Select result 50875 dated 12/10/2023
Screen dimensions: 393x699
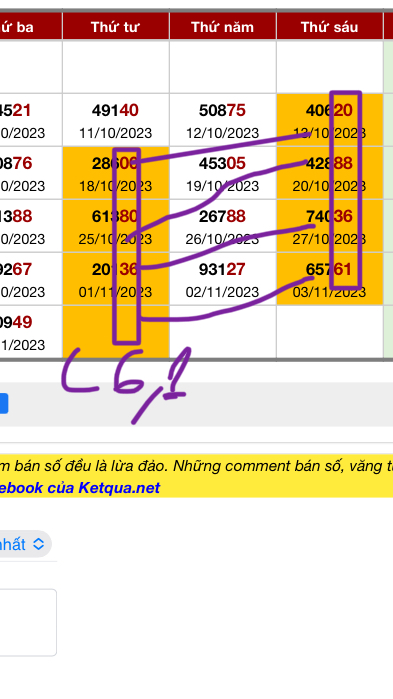(223, 120)
